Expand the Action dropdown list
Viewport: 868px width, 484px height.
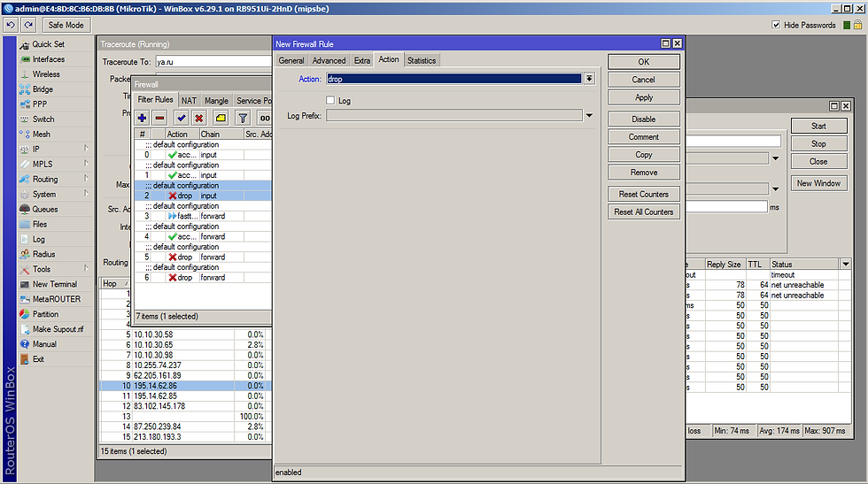(x=589, y=79)
